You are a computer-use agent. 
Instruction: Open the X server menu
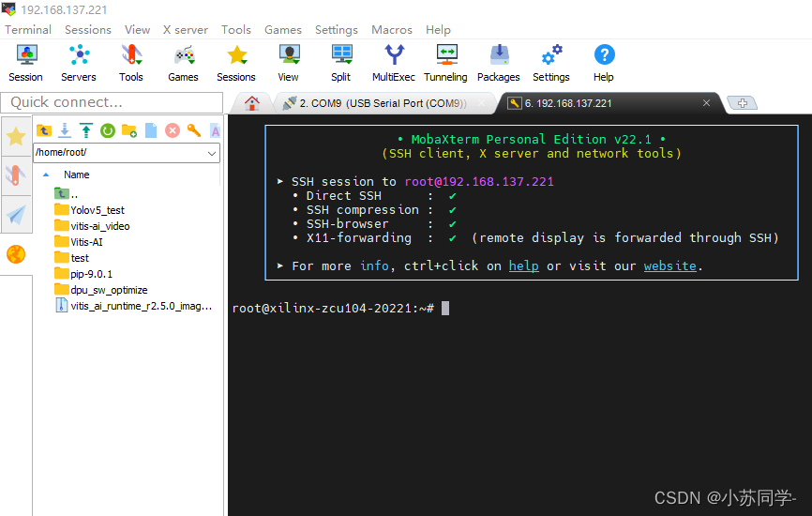coord(186,29)
